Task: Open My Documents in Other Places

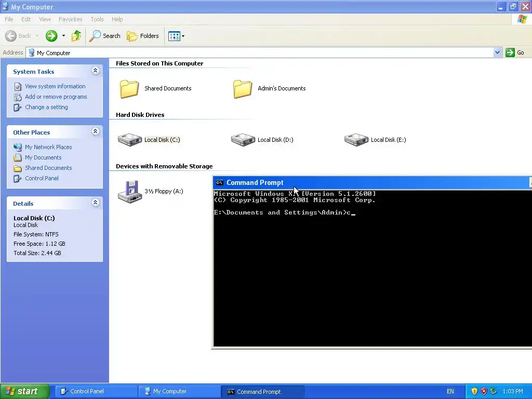Action: tap(43, 157)
